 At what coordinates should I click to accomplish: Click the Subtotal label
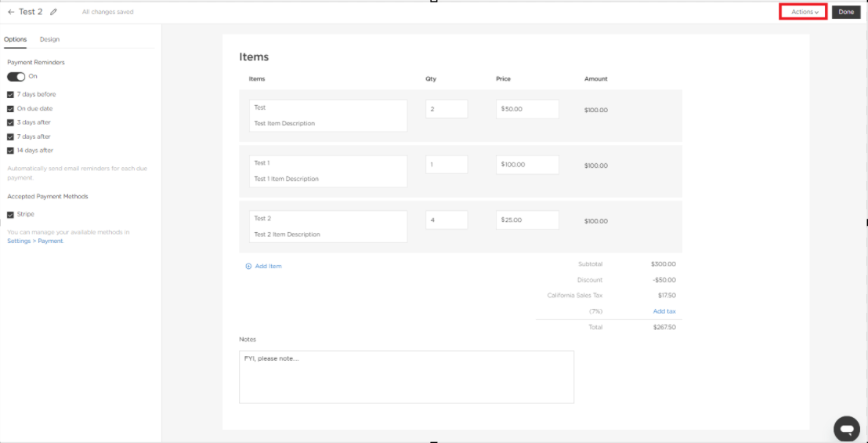(x=590, y=264)
